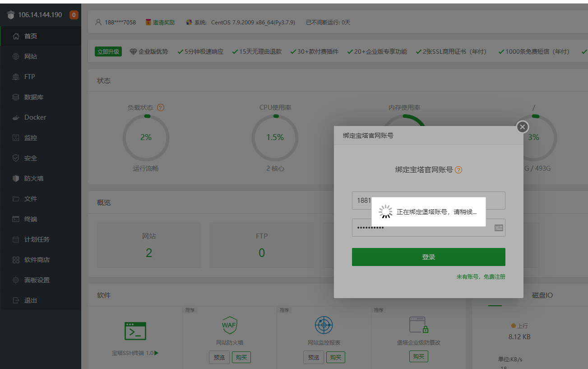This screenshot has height=369, width=588.
Task: Open the 首页 menu item
Action: 41,36
